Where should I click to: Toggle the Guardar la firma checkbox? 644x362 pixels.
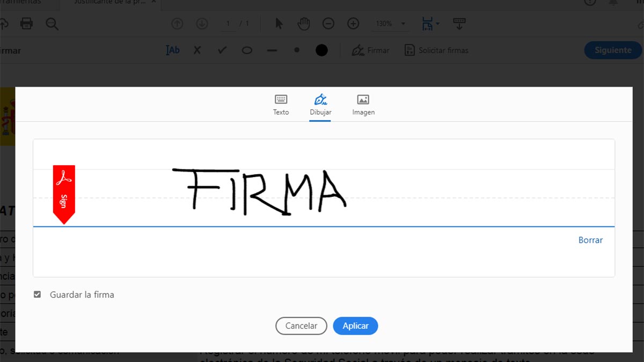(x=37, y=294)
